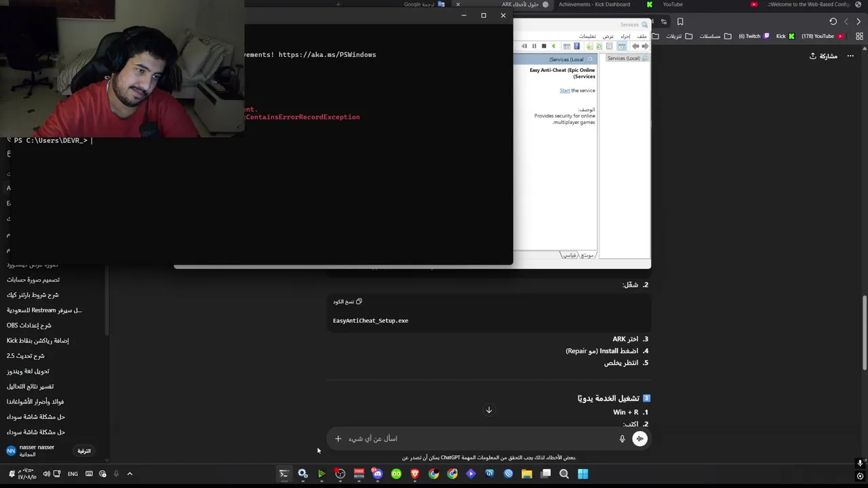The image size is (868, 488).
Task: Open File Explorer folder from the taskbar
Action: point(527,474)
